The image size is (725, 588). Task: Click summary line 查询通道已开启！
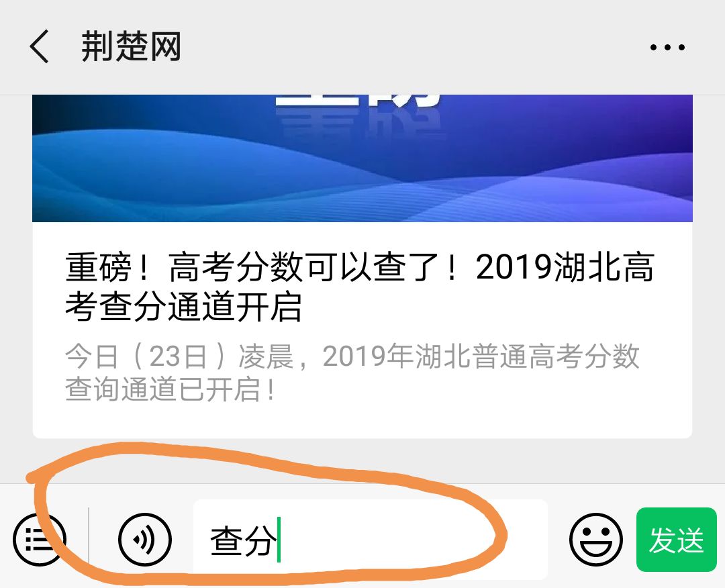pos(171,389)
